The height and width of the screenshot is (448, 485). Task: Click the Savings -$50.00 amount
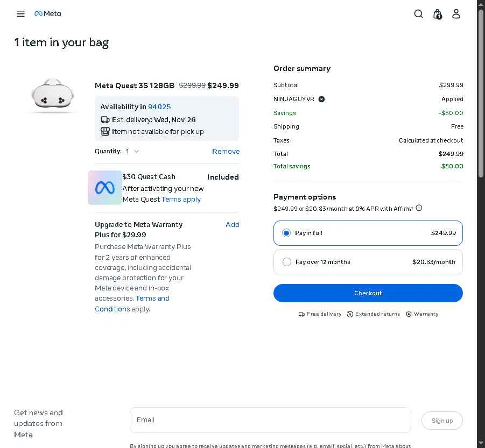coord(451,113)
